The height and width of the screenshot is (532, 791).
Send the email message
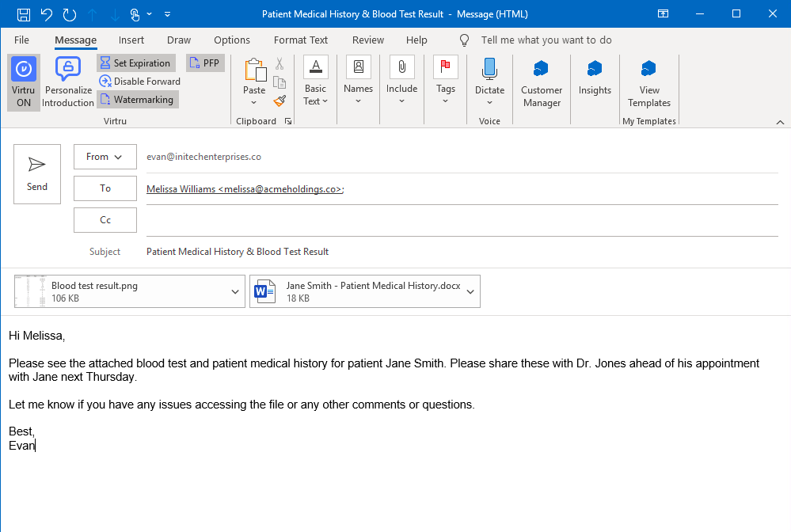(x=37, y=174)
